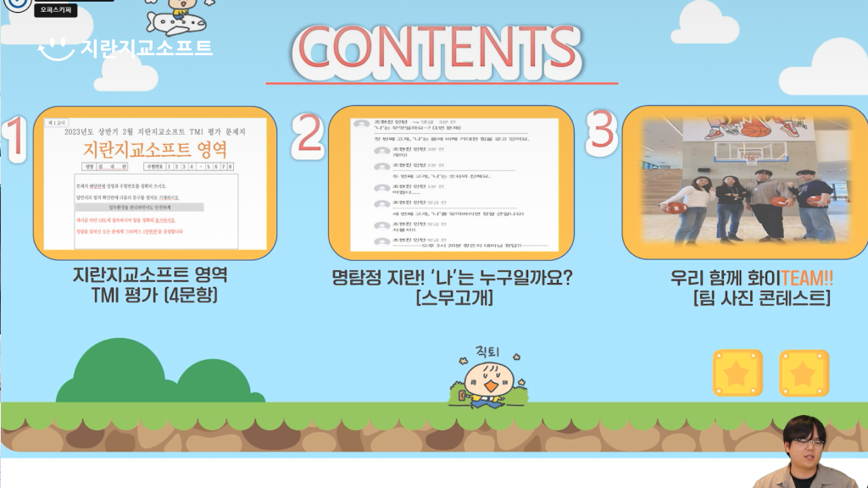The image size is (868, 488).
Task: Click the left yellow star block
Action: 737,374
